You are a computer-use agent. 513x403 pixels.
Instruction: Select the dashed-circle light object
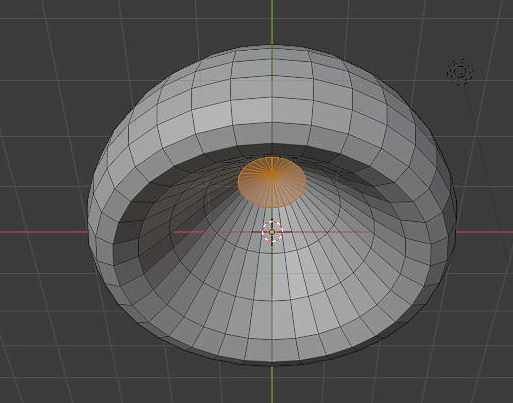coord(460,71)
